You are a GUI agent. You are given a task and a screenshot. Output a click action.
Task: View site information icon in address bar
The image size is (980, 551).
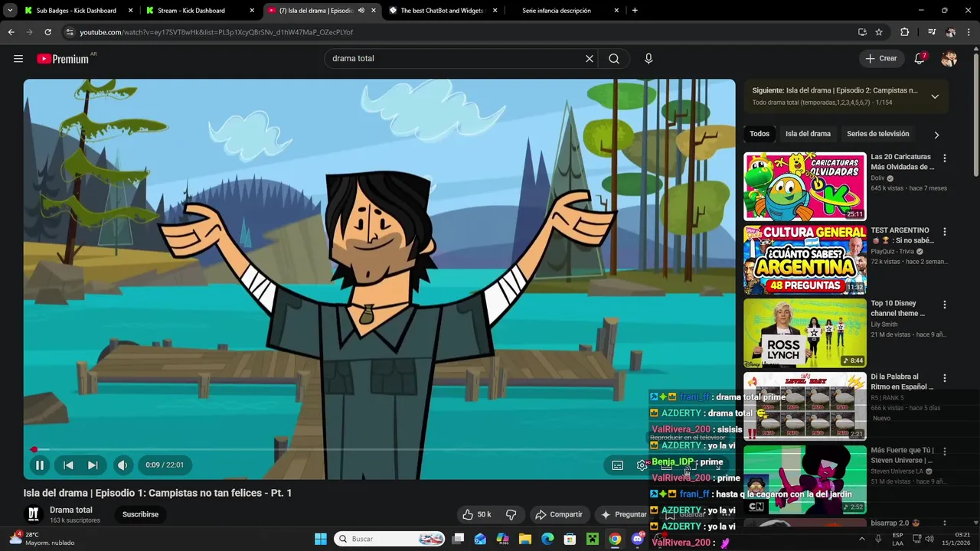coord(70,32)
